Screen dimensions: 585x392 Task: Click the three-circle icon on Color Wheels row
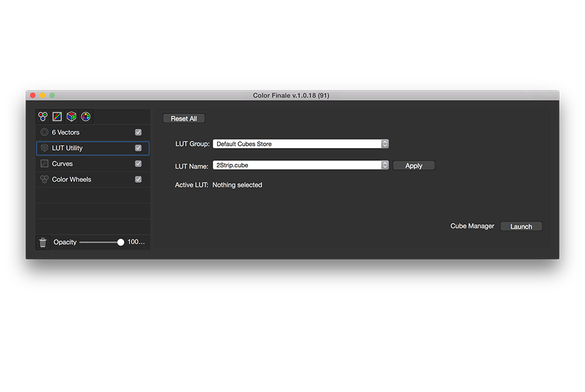pyautogui.click(x=44, y=180)
